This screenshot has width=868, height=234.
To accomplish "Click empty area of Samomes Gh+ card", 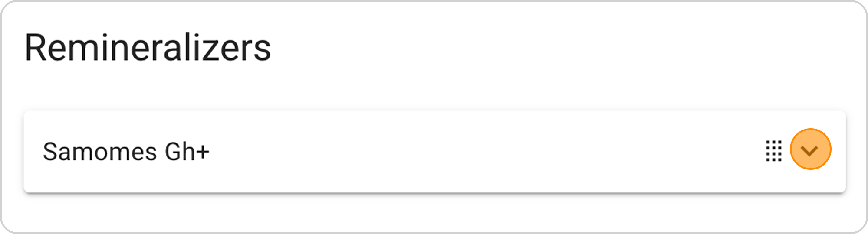I will pos(477,152).
